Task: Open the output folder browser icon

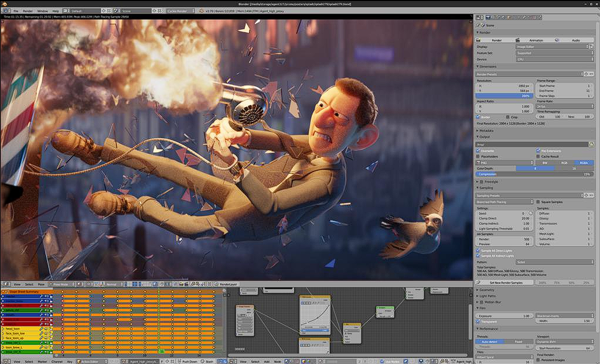Action: [x=591, y=144]
